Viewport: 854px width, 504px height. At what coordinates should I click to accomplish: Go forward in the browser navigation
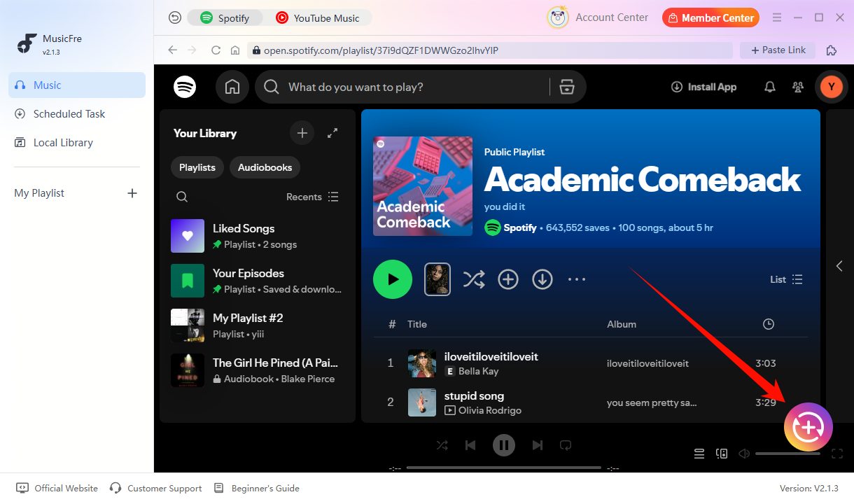(x=192, y=50)
